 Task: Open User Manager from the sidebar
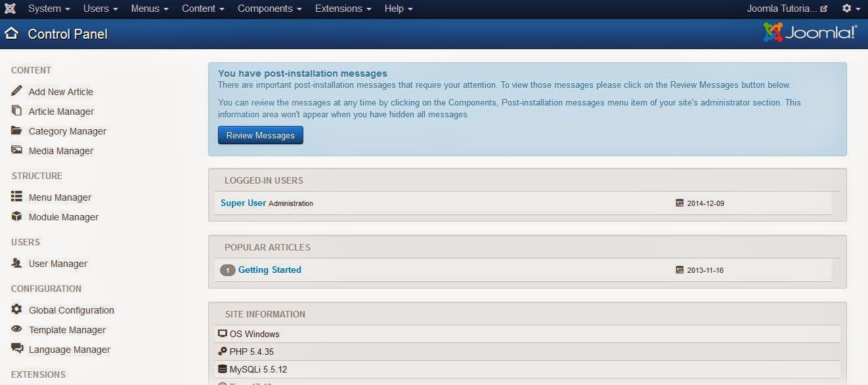[58, 264]
